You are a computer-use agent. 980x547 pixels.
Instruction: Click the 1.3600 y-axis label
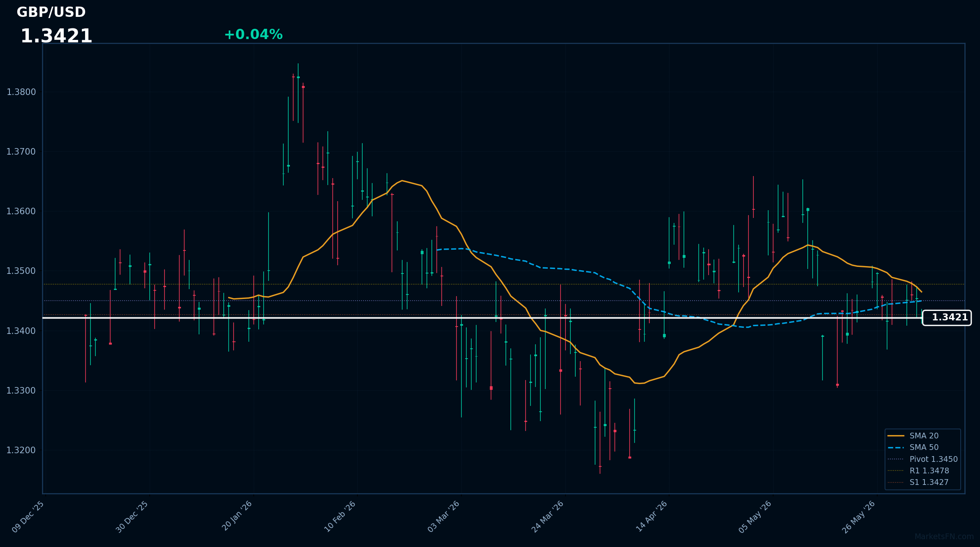click(x=21, y=211)
